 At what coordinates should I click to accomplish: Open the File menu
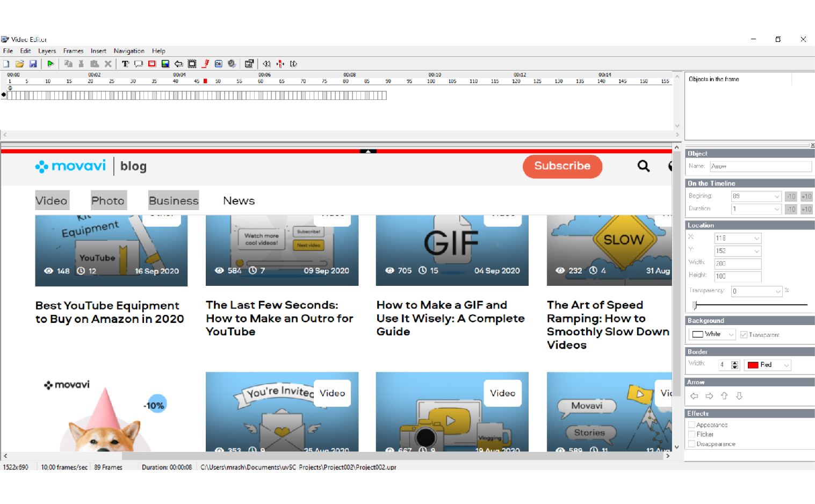click(8, 51)
